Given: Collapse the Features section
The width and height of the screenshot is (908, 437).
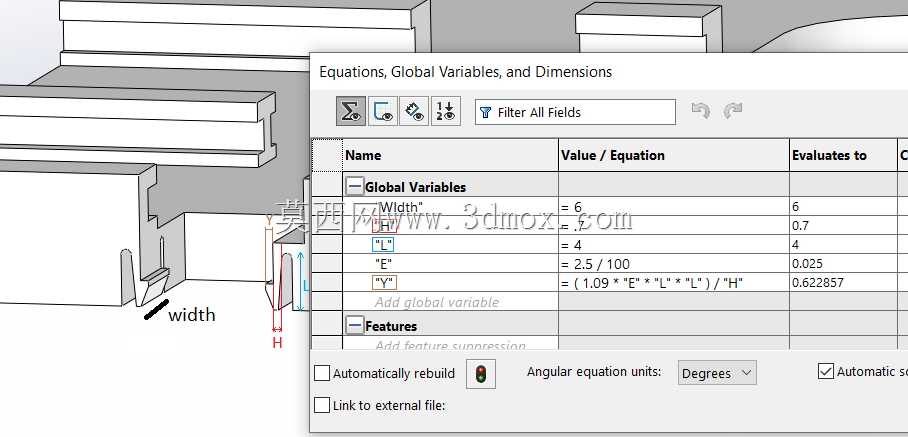Looking at the screenshot, I should point(354,325).
